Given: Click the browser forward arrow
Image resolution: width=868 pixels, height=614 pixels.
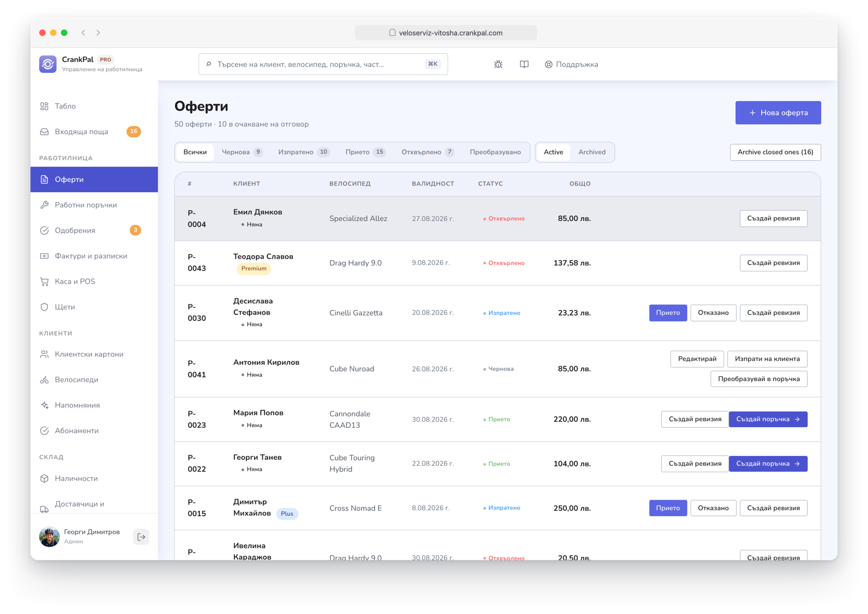Looking at the screenshot, I should tap(98, 33).
